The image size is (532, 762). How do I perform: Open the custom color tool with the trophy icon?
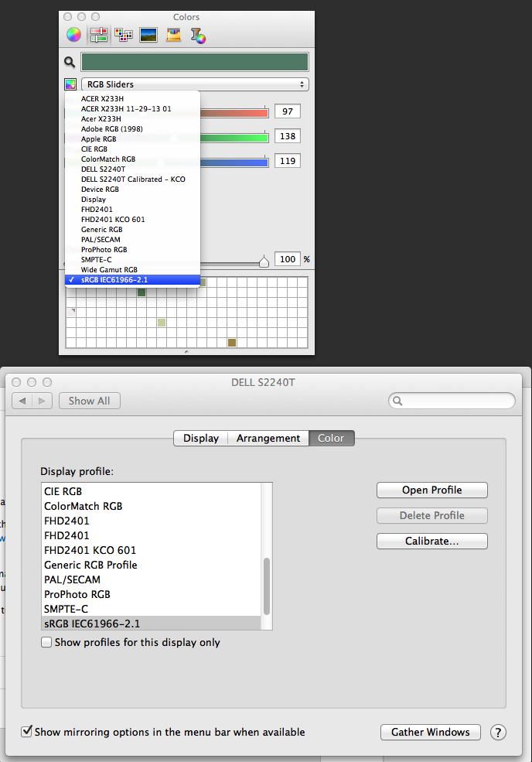click(x=198, y=36)
